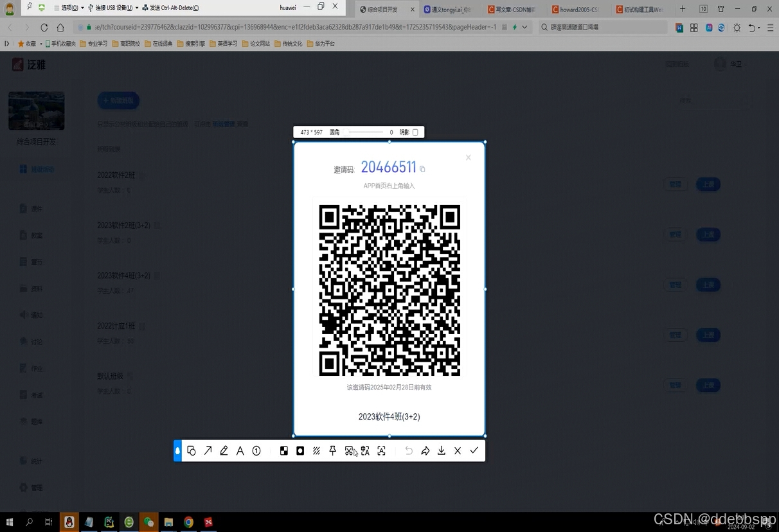Image resolution: width=779 pixels, height=532 pixels.
Task: Click the invitation code number 20466511
Action: tap(388, 167)
